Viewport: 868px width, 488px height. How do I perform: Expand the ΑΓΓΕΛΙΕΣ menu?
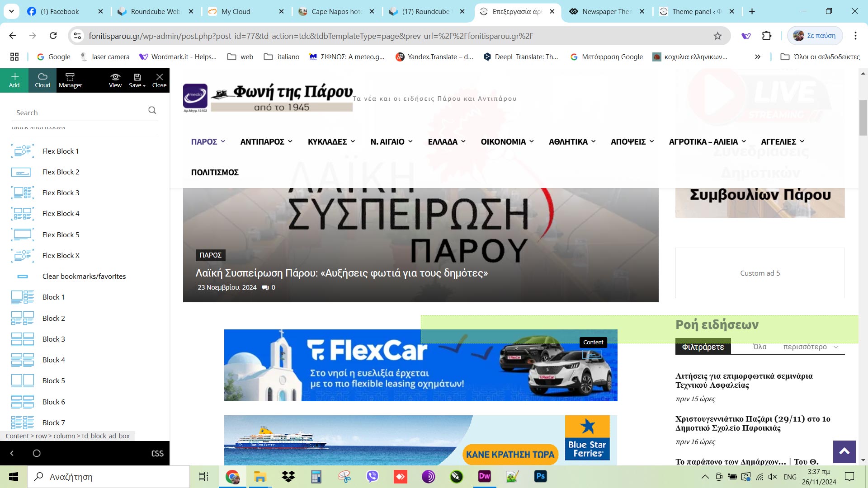click(x=783, y=142)
